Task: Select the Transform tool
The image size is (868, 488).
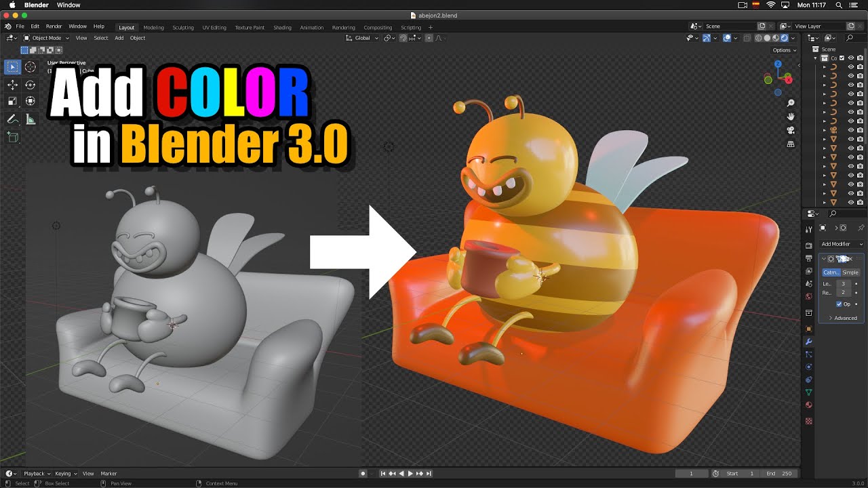Action: (31, 101)
